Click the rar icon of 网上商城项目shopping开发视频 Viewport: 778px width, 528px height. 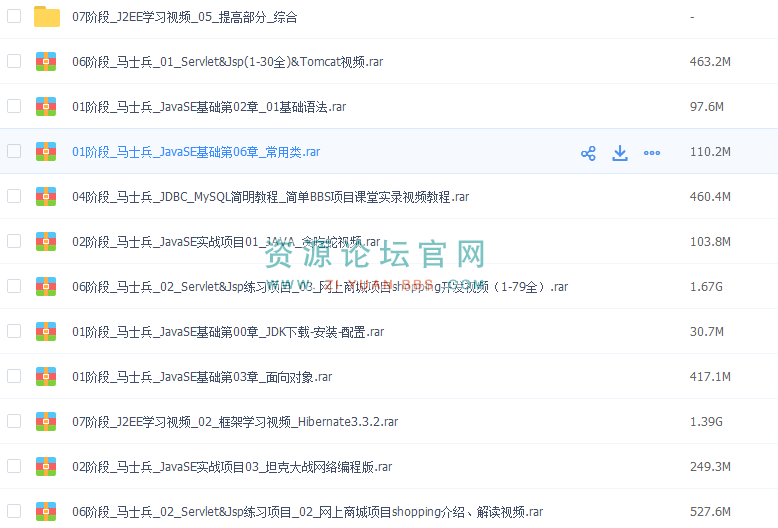(46, 286)
